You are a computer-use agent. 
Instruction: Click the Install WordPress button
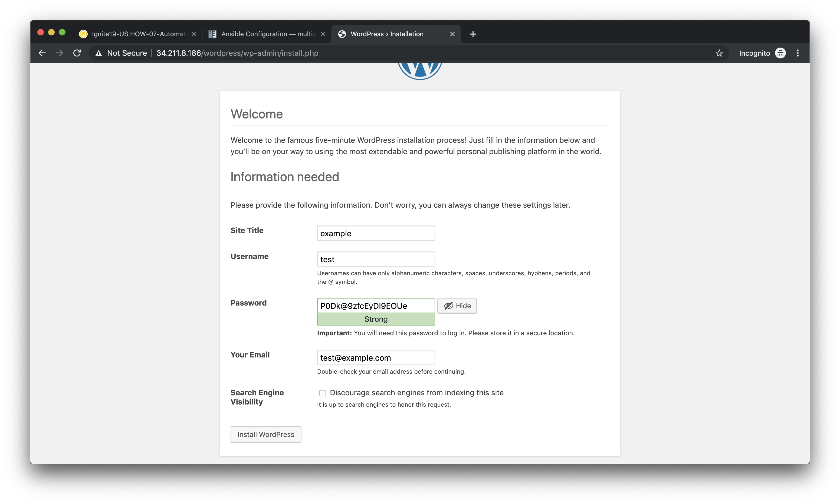tap(266, 435)
